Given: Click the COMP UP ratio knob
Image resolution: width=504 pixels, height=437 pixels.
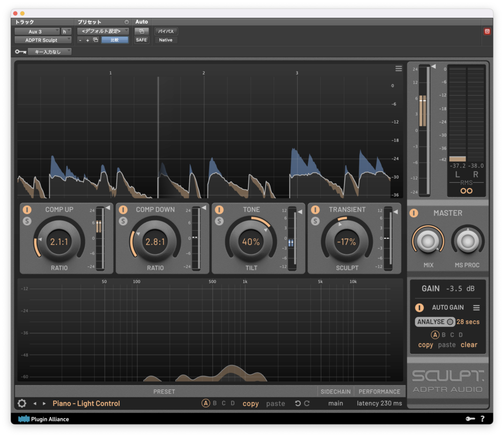Looking at the screenshot, I should click(x=59, y=241).
